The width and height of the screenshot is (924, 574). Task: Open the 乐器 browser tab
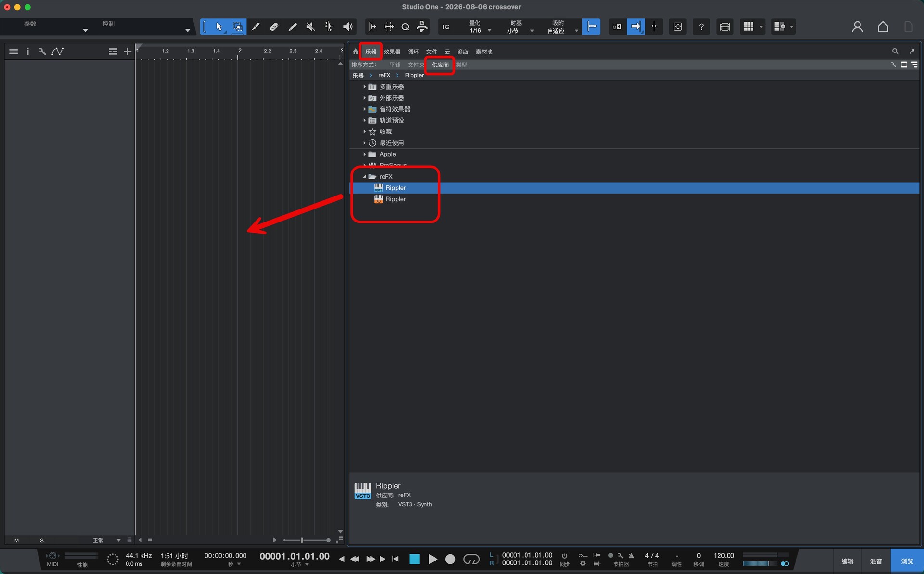click(371, 52)
